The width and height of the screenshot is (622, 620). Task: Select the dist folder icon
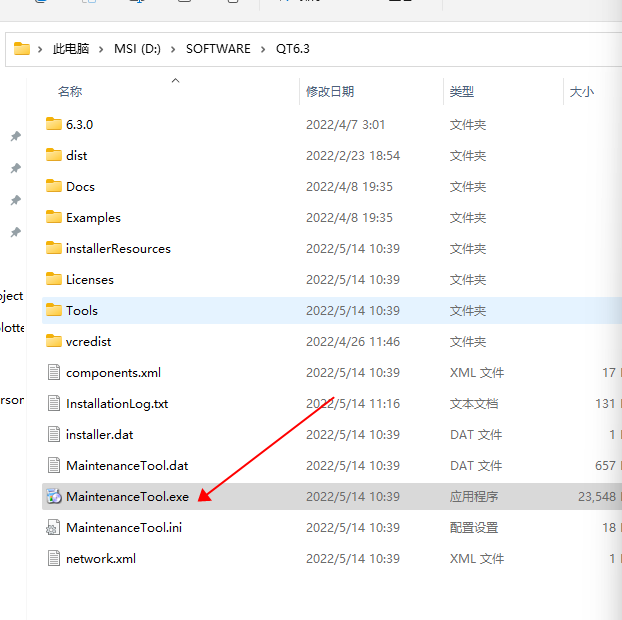[x=54, y=155]
